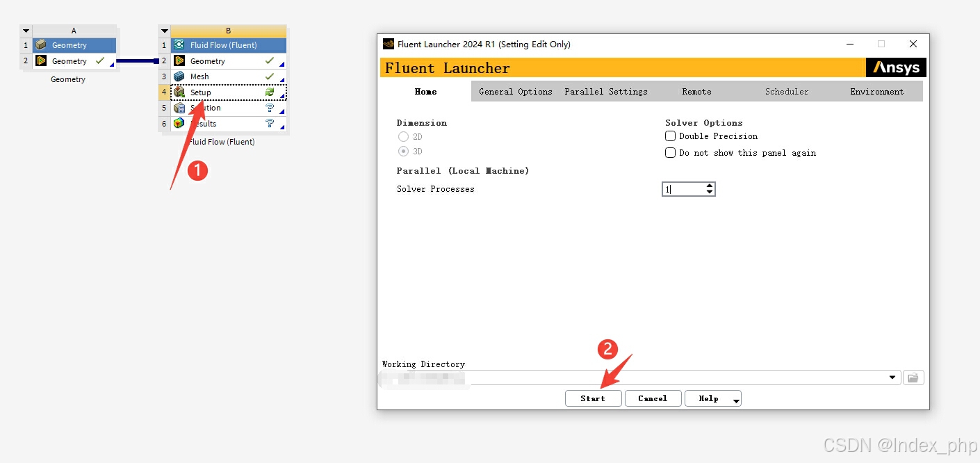This screenshot has width=980, height=463.
Task: Click column header A of Geometry system
Action: (74, 31)
